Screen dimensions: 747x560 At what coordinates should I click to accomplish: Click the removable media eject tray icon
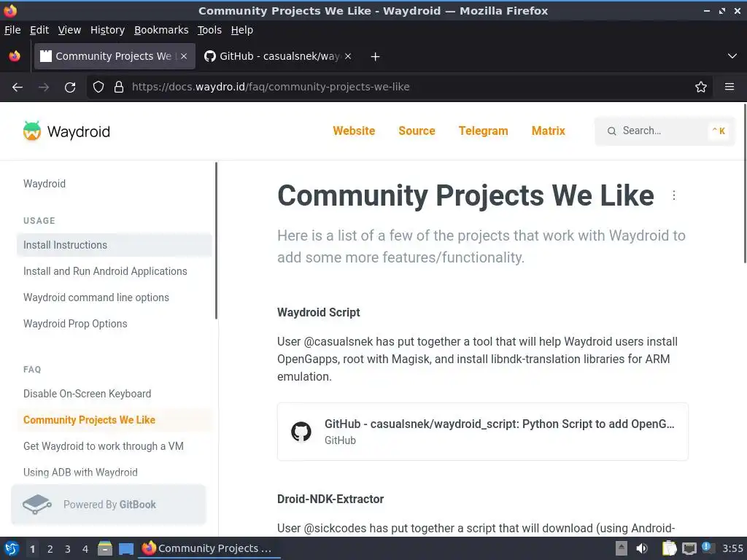[x=622, y=548]
